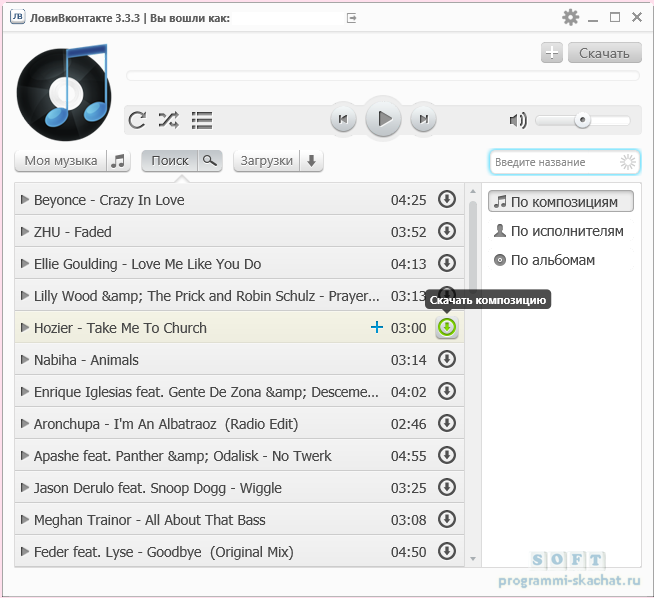Click the Скачать button at top
Viewport: 654px width, 598px height.
(604, 53)
